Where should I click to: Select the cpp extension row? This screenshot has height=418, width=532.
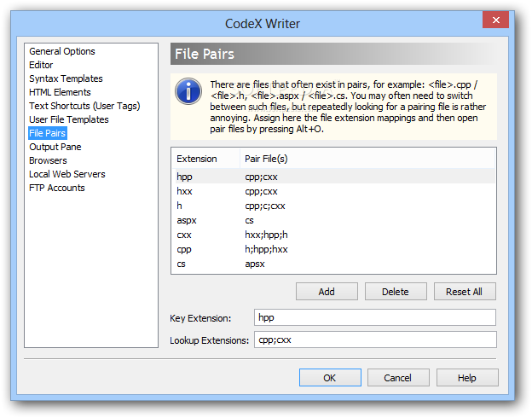[x=333, y=249]
